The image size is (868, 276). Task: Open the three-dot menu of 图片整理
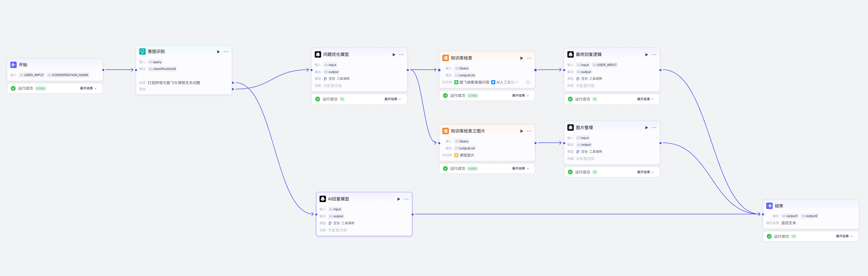pyautogui.click(x=654, y=128)
